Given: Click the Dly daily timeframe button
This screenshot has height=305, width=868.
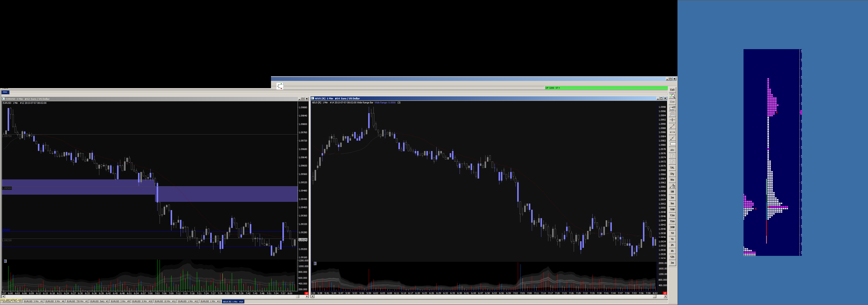Looking at the screenshot, I should [x=672, y=174].
